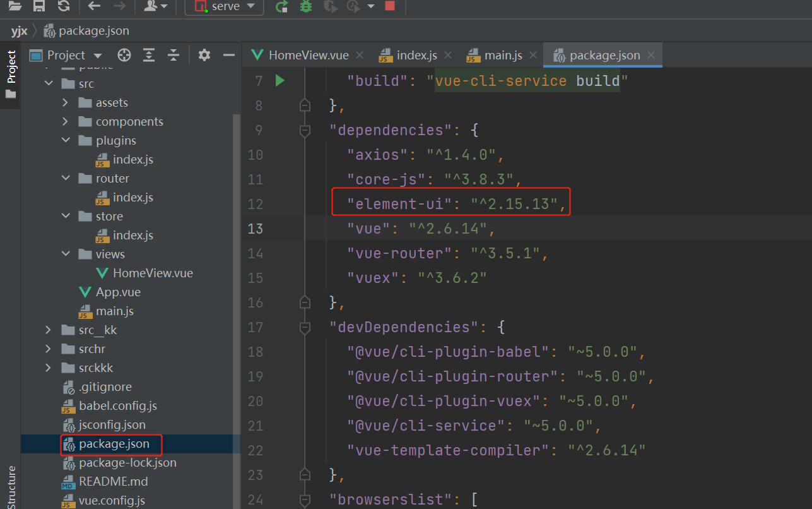Collapse the store folder chevron
This screenshot has width=812, height=509.
66,216
